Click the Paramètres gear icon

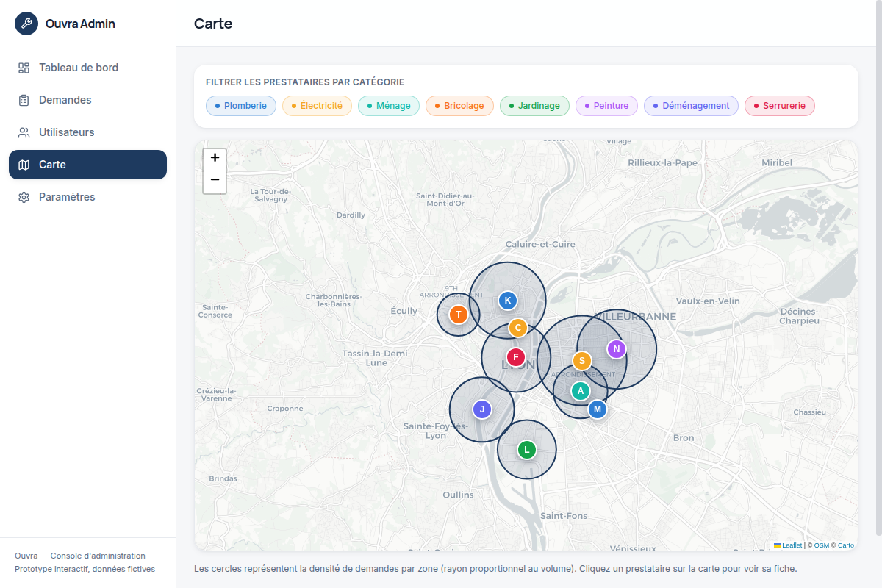24,197
